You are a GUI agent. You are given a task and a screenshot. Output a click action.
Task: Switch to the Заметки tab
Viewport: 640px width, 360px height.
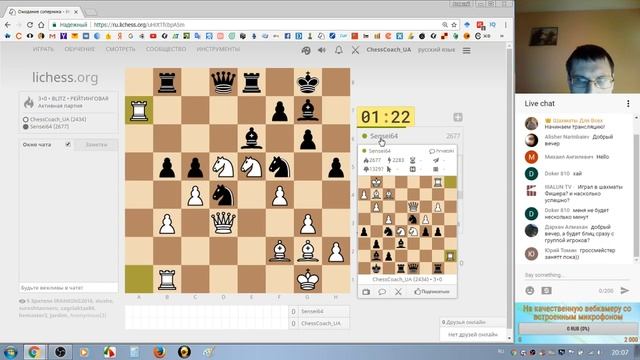96,144
